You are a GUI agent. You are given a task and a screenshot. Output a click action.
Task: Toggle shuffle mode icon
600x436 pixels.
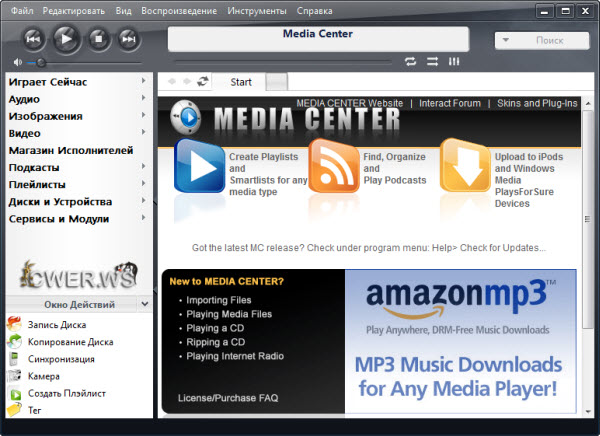[x=432, y=61]
